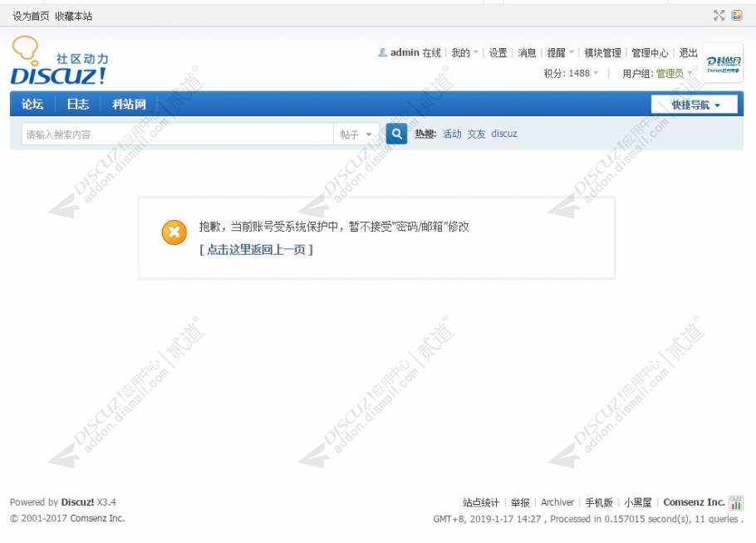Click the 在线 status text
The width and height of the screenshot is (756, 543).
(431, 52)
